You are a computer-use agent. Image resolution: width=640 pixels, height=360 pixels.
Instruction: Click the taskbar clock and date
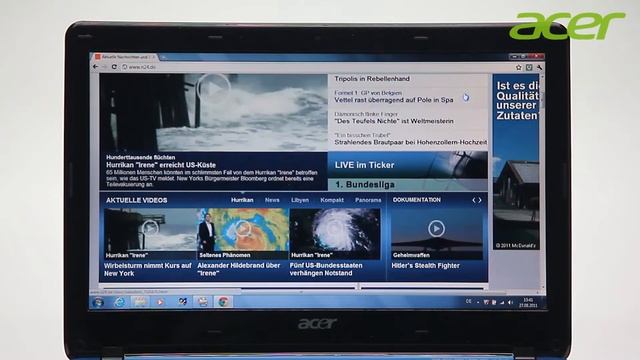tap(528, 302)
